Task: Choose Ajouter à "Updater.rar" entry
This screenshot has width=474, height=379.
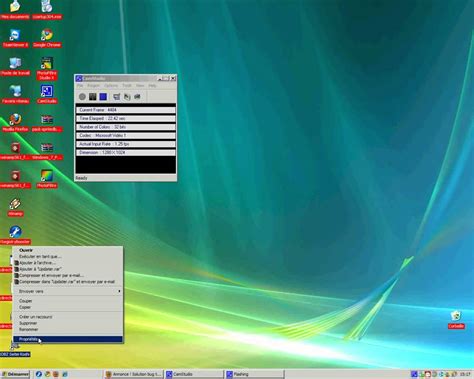Action: [x=68, y=269]
